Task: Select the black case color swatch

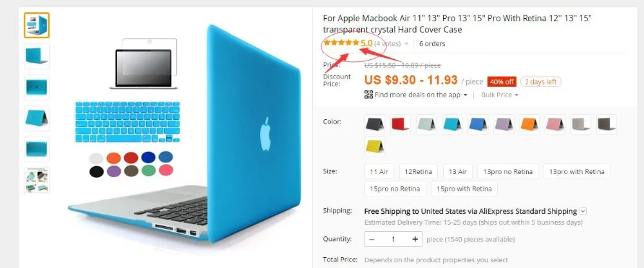Action: coord(375,124)
